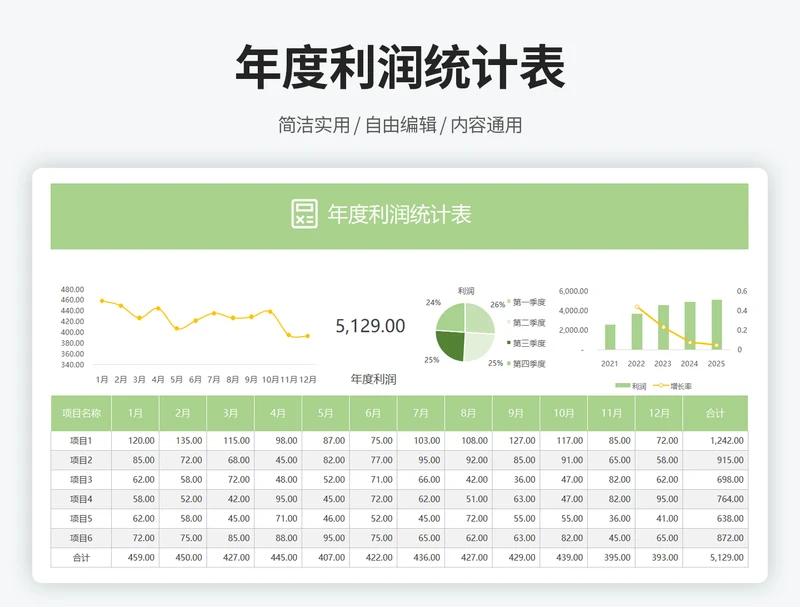The image size is (800, 607).
Task: Select the 6月 table column header
Action: 373,413
